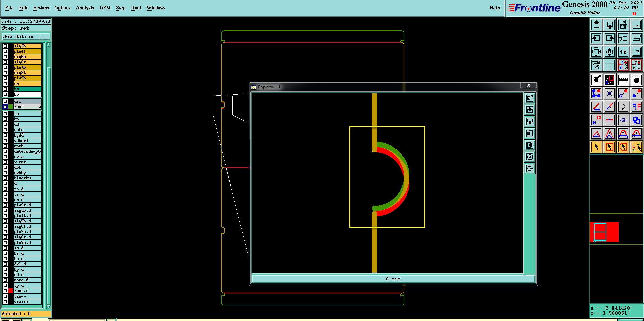
Task: Select the bs layer name
Action: (27, 89)
